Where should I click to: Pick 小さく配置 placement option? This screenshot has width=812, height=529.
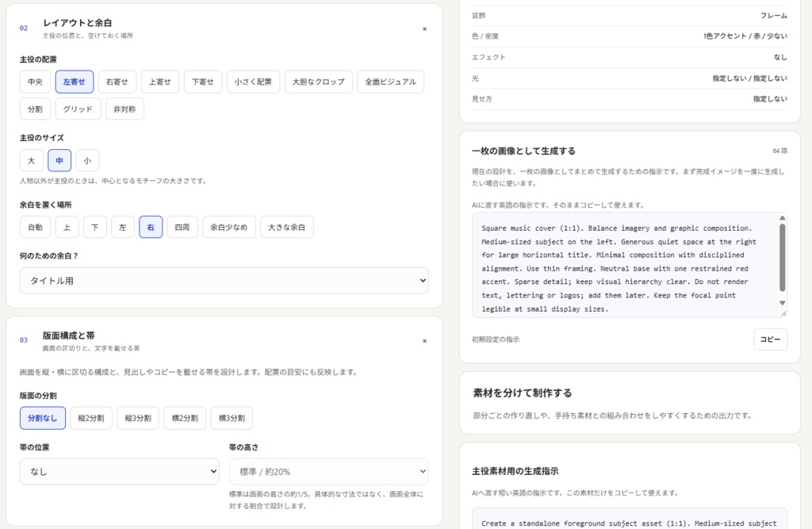click(253, 82)
